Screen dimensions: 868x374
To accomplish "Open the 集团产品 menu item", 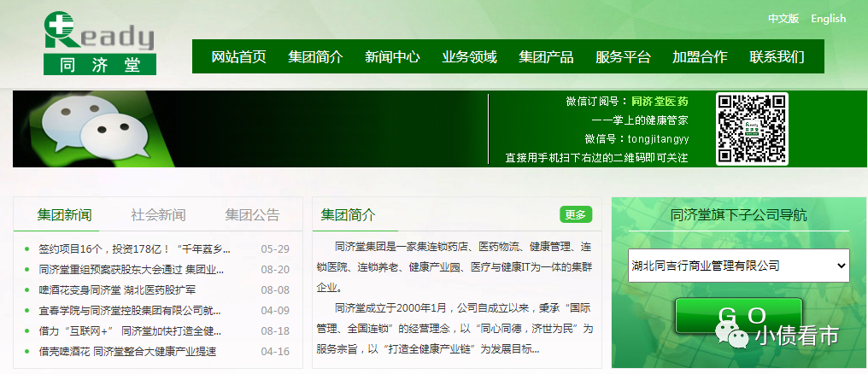I will [546, 57].
